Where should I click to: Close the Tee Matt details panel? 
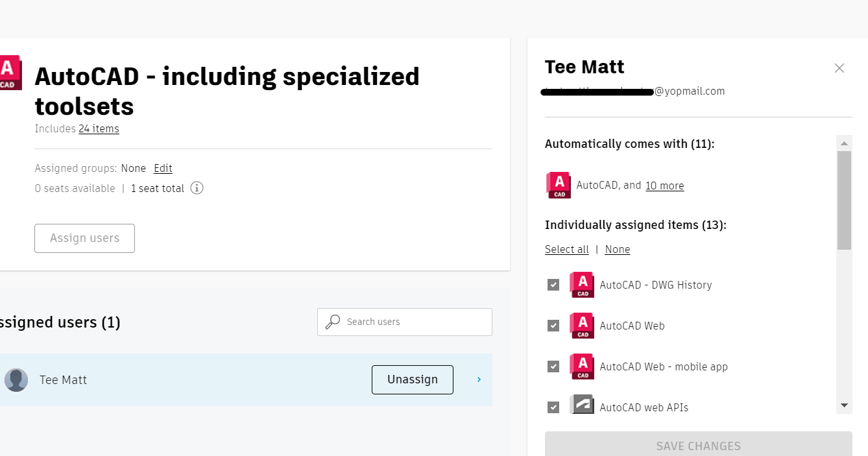(x=839, y=68)
